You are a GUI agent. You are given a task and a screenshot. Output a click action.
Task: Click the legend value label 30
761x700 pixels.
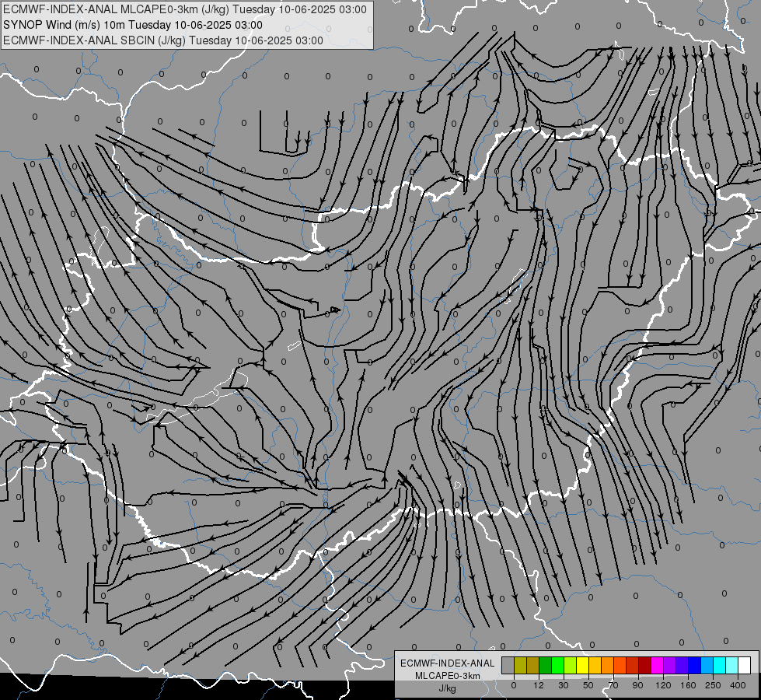(x=564, y=685)
